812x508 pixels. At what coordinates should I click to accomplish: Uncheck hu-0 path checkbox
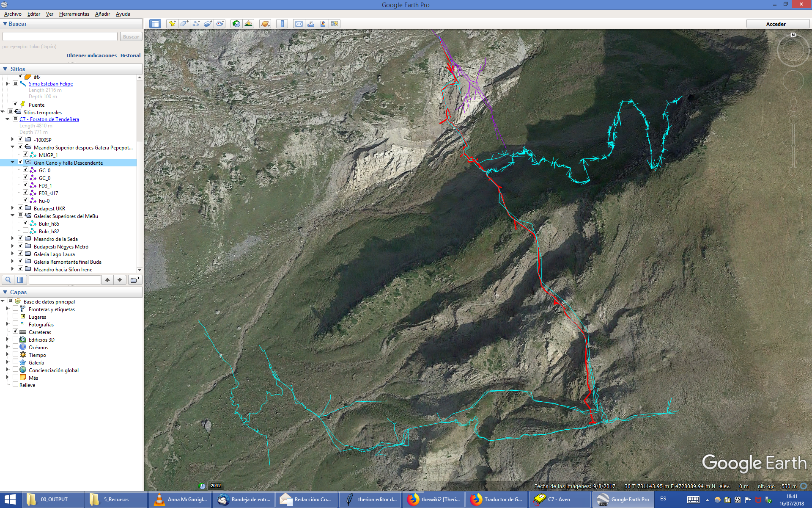[26, 200]
